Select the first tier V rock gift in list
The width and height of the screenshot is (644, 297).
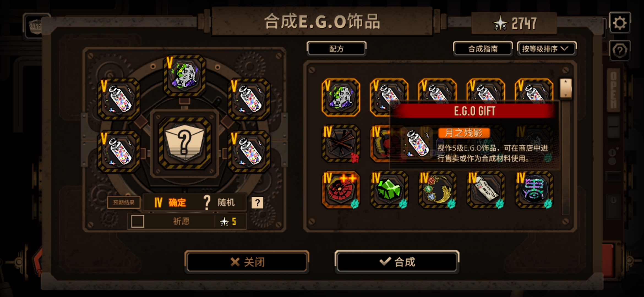pyautogui.click(x=341, y=97)
